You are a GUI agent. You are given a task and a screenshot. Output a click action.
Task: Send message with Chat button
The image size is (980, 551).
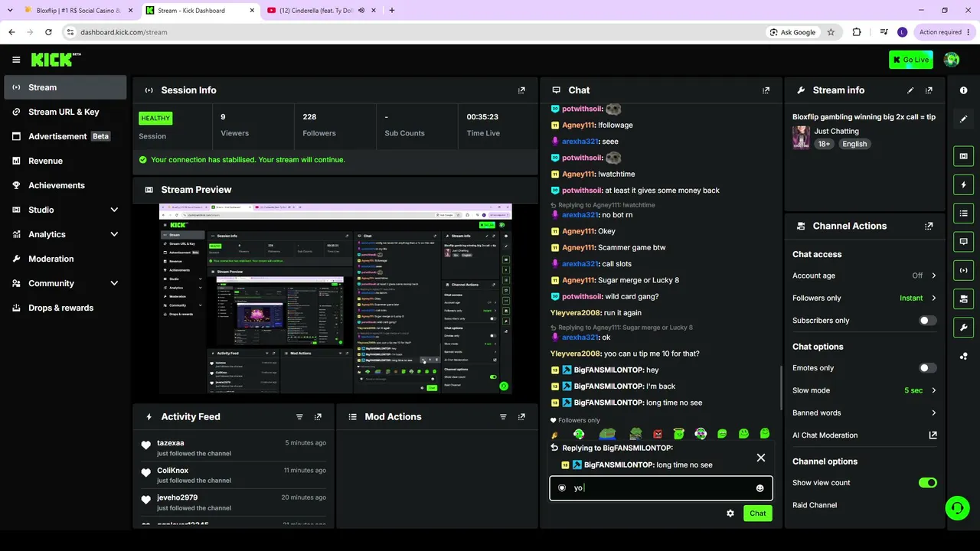[757, 514]
